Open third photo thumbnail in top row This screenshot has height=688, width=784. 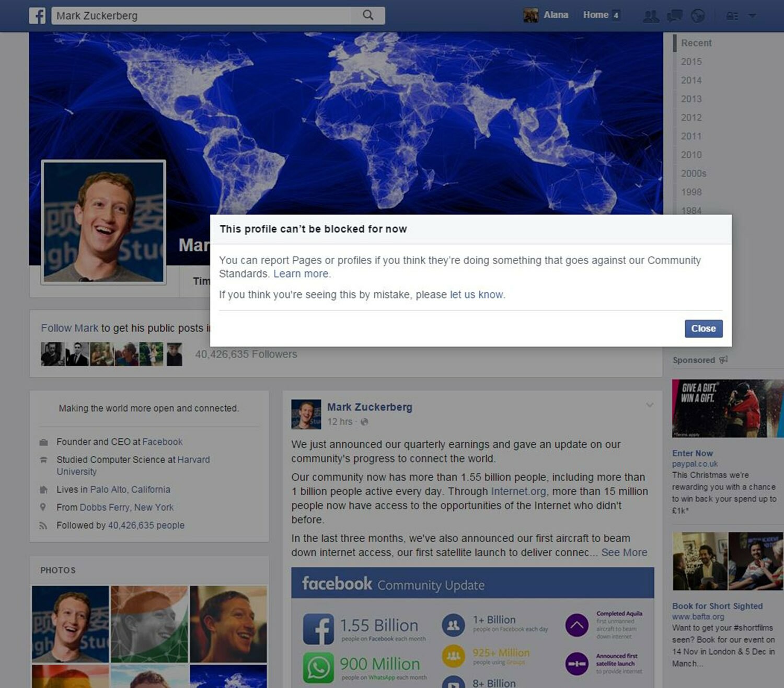228,624
